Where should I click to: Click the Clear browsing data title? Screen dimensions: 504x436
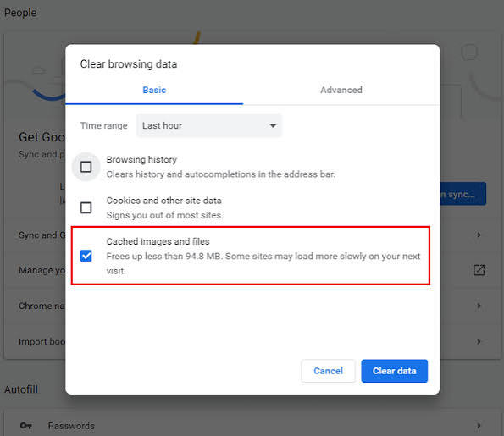129,64
